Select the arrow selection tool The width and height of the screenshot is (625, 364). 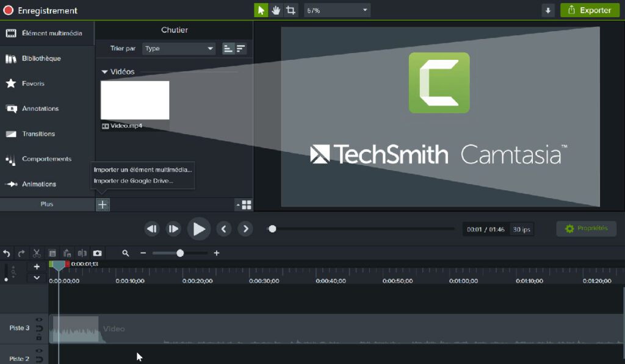[261, 10]
